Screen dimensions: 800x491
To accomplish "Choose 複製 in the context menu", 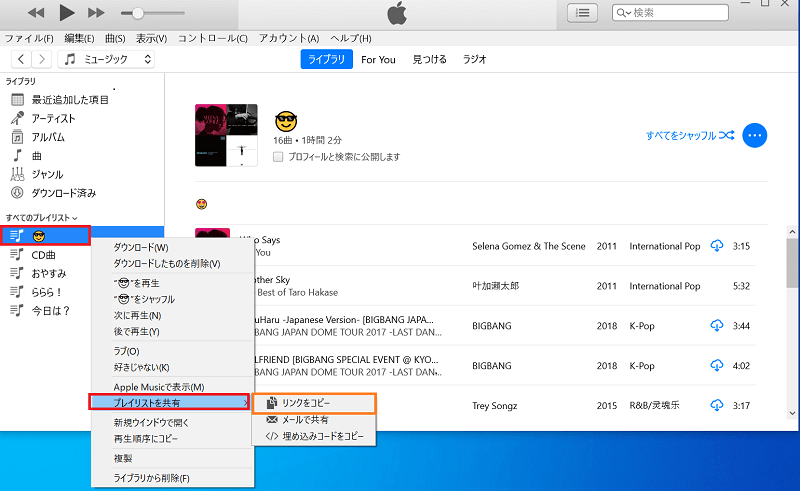I will [172, 458].
